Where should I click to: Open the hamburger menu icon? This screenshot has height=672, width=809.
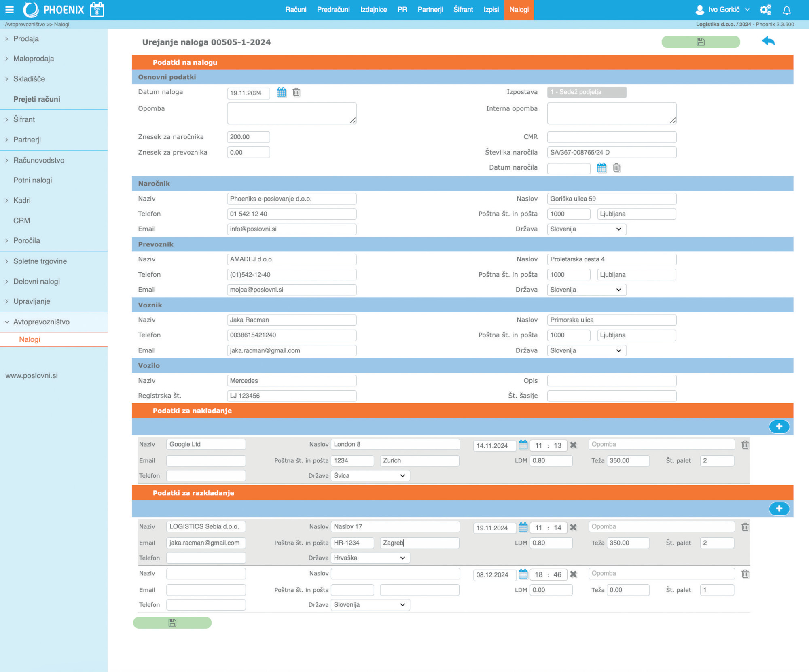pyautogui.click(x=9, y=10)
